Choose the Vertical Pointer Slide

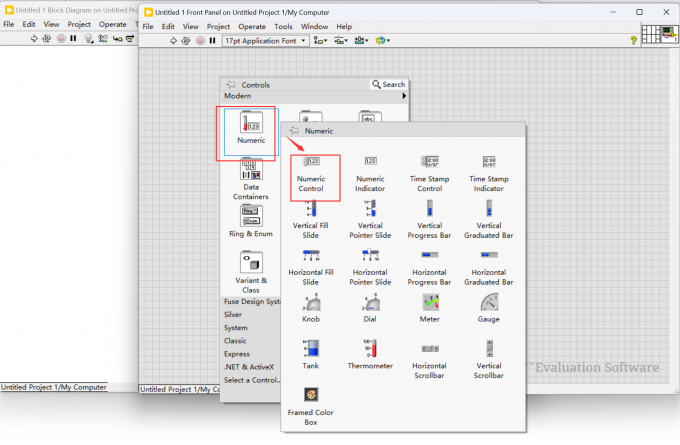[370, 220]
